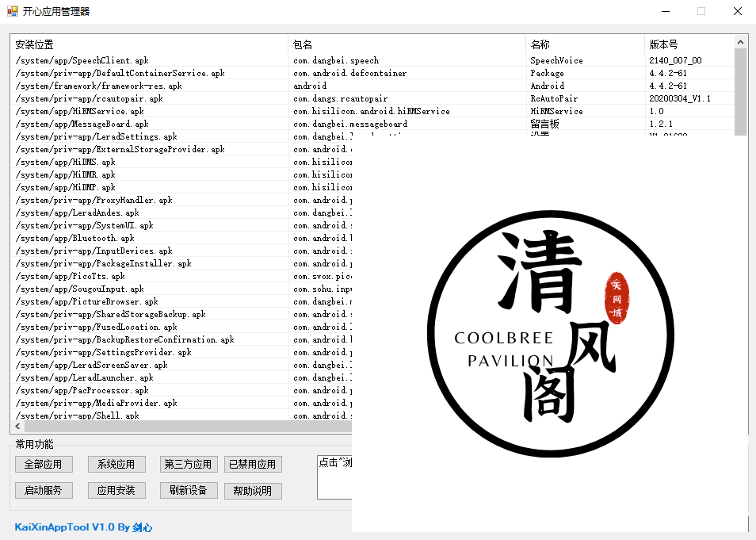Click package name com.dangbei.messageboard
The height and width of the screenshot is (540, 756).
[x=350, y=124]
